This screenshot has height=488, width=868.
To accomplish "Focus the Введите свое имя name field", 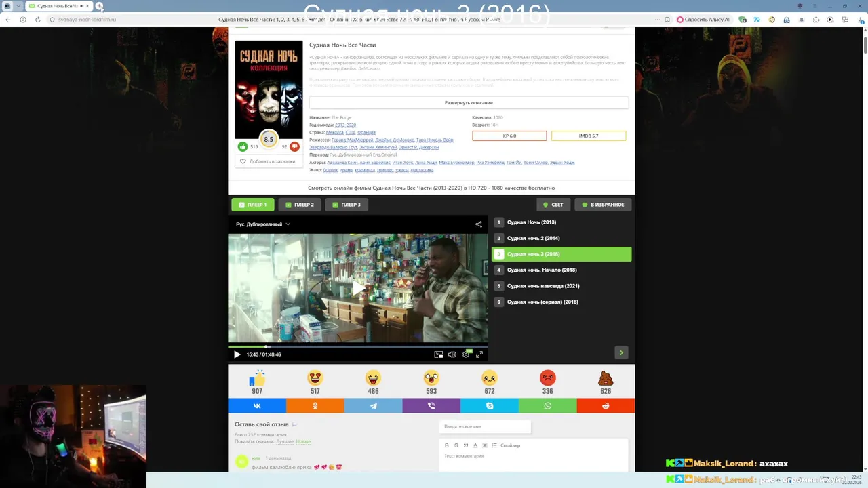I will pyautogui.click(x=485, y=426).
